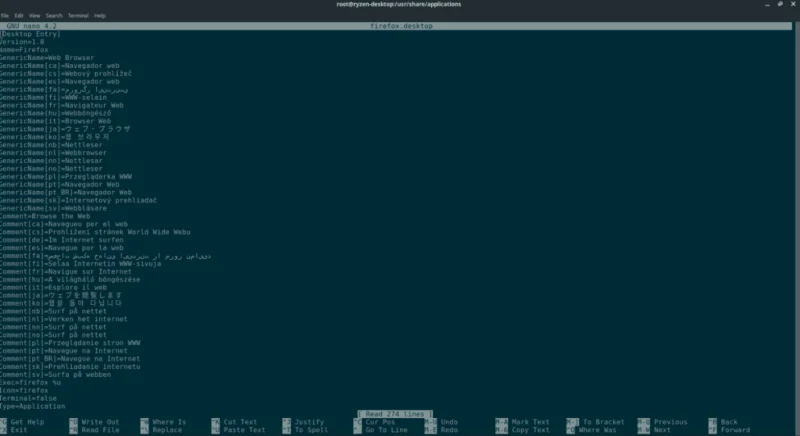Image resolution: width=800 pixels, height=436 pixels.
Task: Click the Terminal=false line
Action: coord(28,398)
